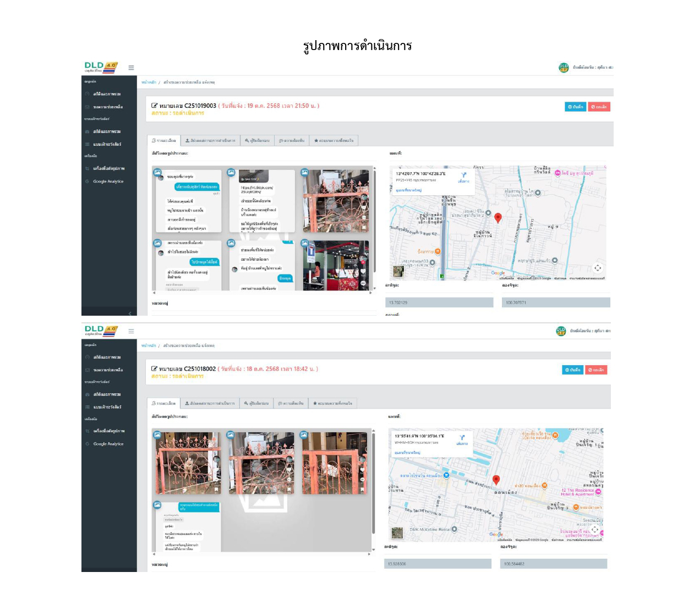
Task: Toggle hamburger menu in bottom screenshot header
Action: [x=131, y=331]
